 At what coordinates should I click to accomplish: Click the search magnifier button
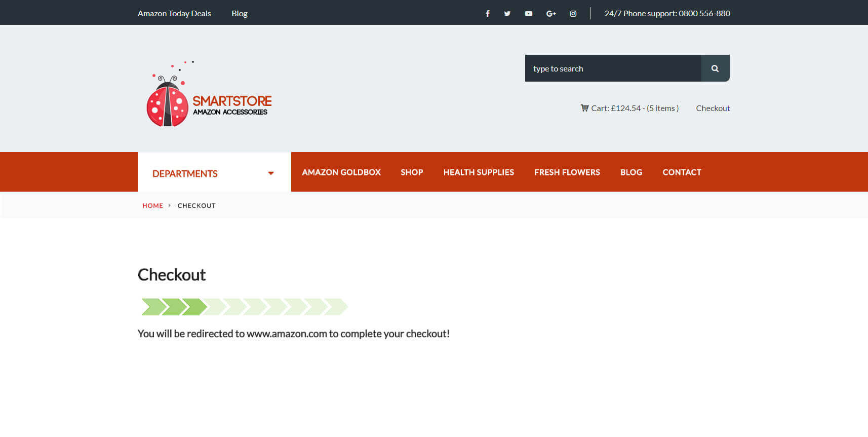[715, 68]
